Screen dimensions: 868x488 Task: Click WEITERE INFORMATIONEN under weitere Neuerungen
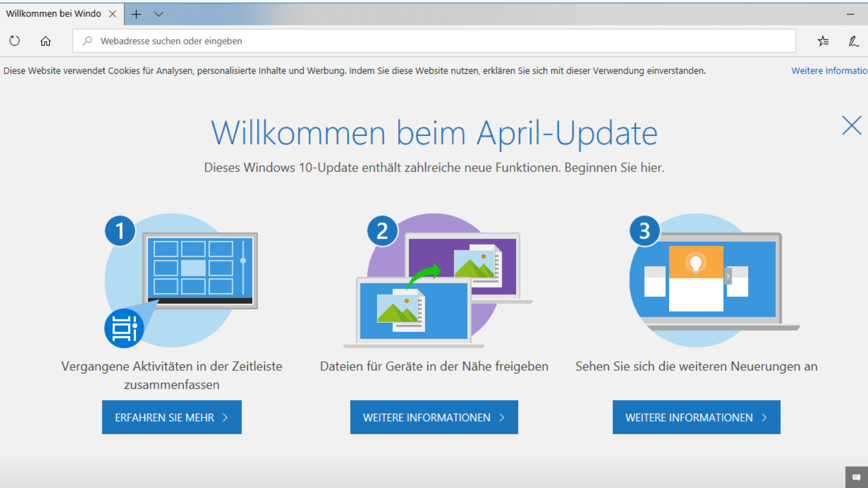[x=696, y=417]
